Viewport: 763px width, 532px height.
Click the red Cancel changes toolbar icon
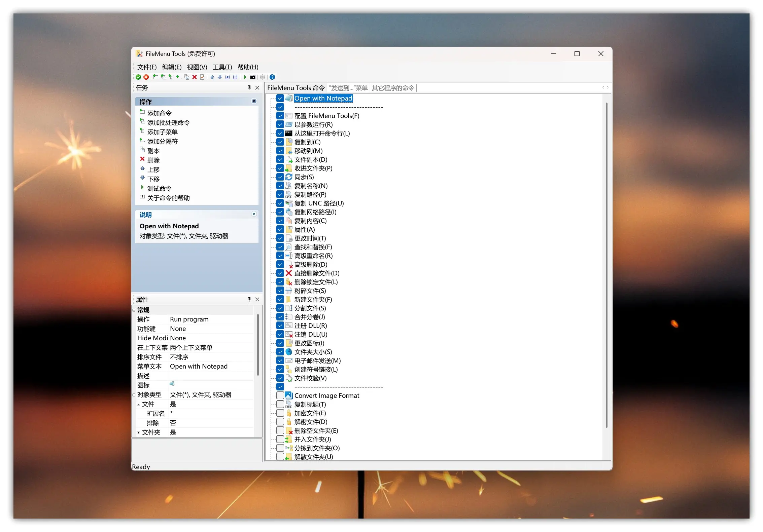pyautogui.click(x=146, y=77)
